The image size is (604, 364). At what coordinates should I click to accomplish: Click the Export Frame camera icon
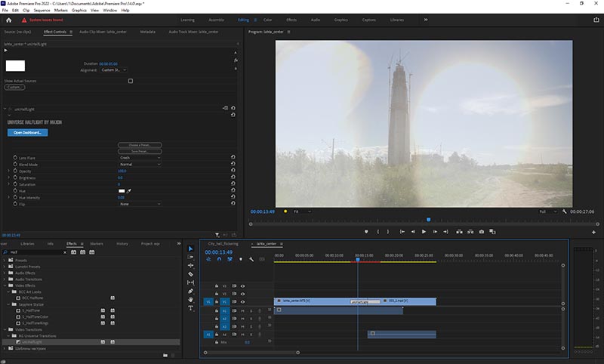click(x=482, y=232)
